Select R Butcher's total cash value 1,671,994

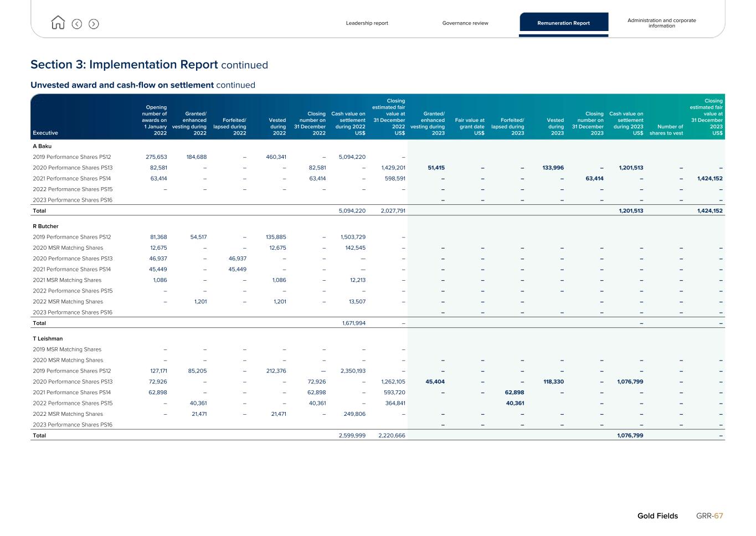coord(353,323)
